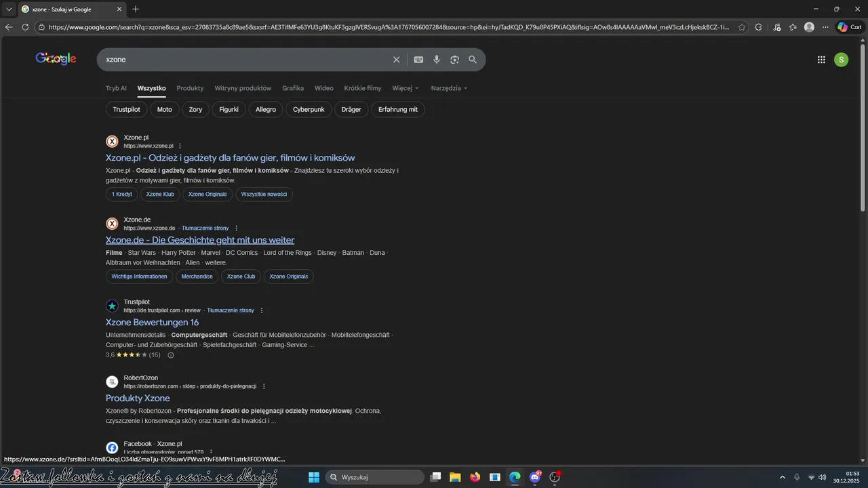Go back to previous page
This screenshot has height=488, width=868.
9,27
